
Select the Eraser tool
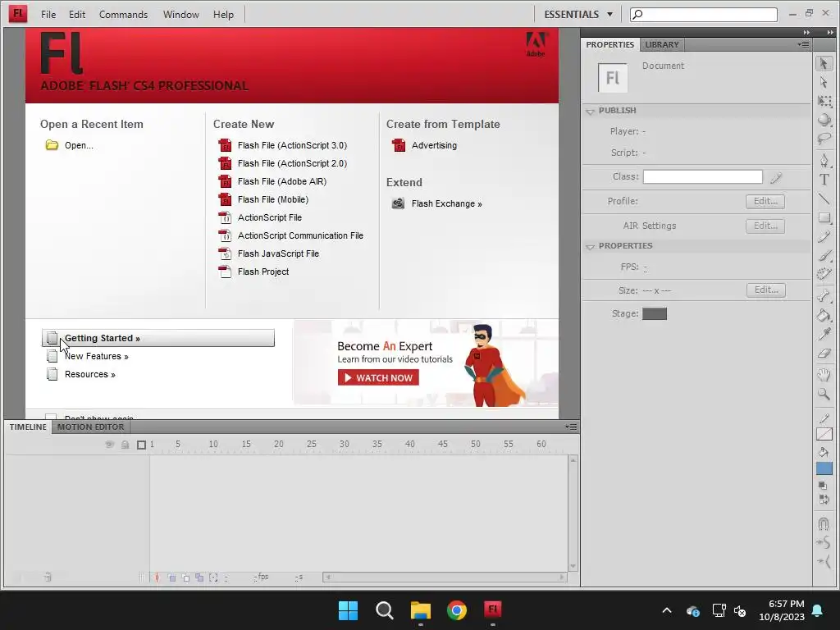tap(824, 354)
